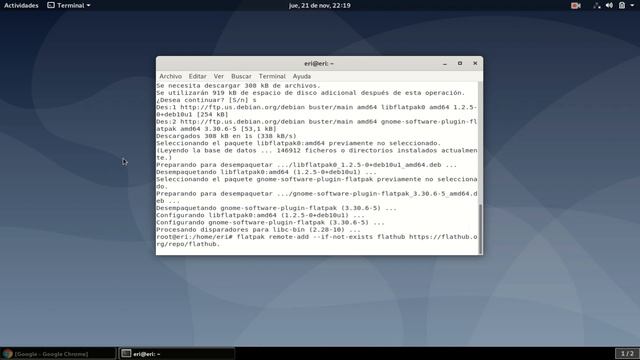Click the battery status icon

pyautogui.click(x=622, y=5)
